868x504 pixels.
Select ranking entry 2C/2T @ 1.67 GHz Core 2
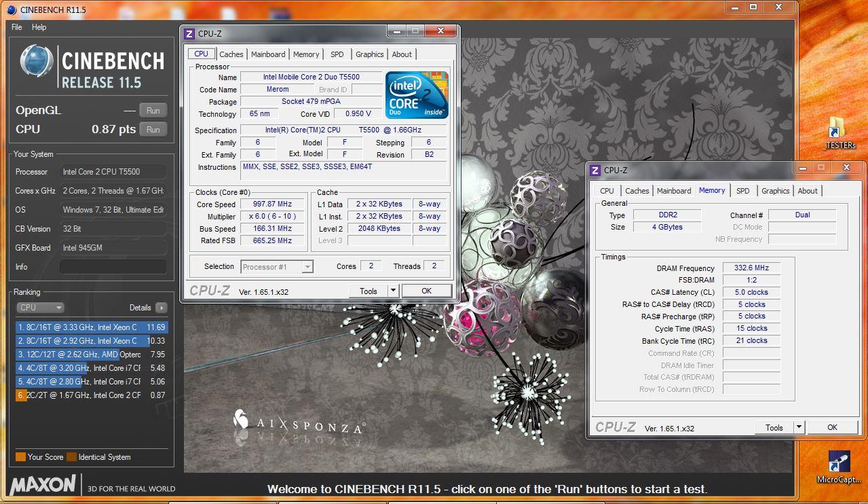91,395
